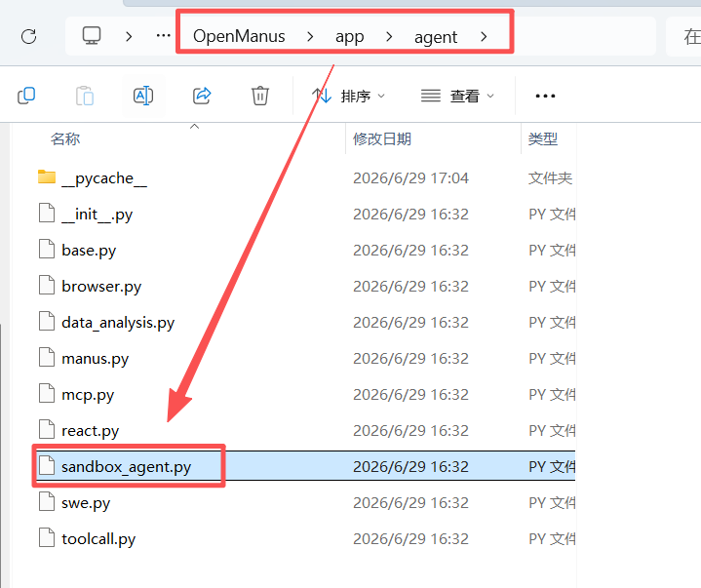The height and width of the screenshot is (588, 701).
Task: Click the paste icon in the toolbar
Action: 85,96
